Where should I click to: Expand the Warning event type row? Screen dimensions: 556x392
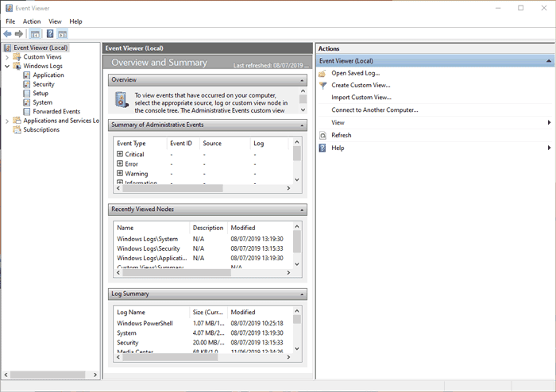tap(120, 173)
